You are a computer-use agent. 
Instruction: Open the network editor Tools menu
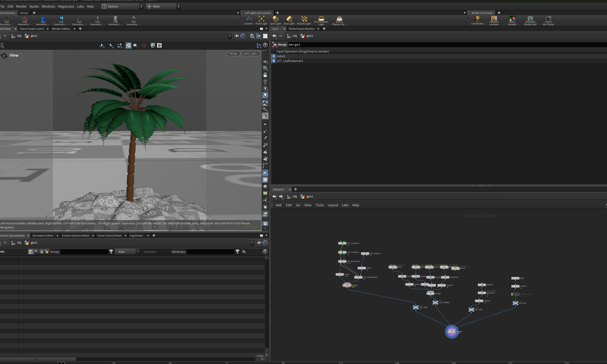pyautogui.click(x=319, y=205)
